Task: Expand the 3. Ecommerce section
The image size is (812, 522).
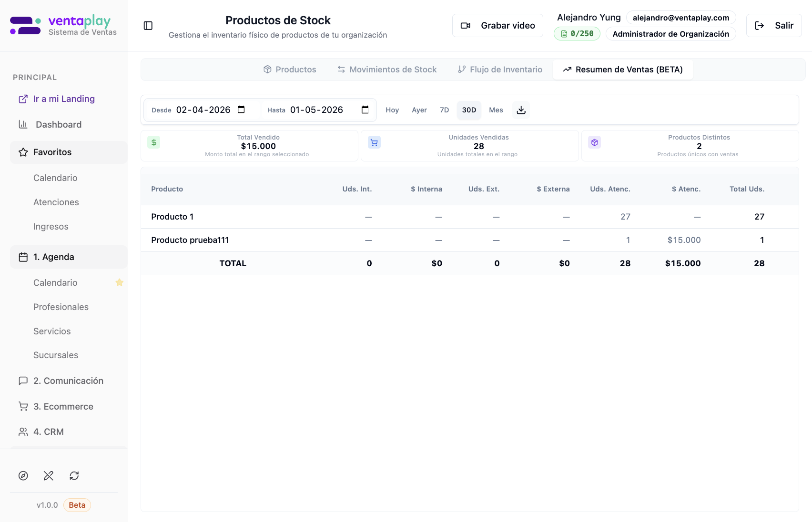Action: point(69,407)
